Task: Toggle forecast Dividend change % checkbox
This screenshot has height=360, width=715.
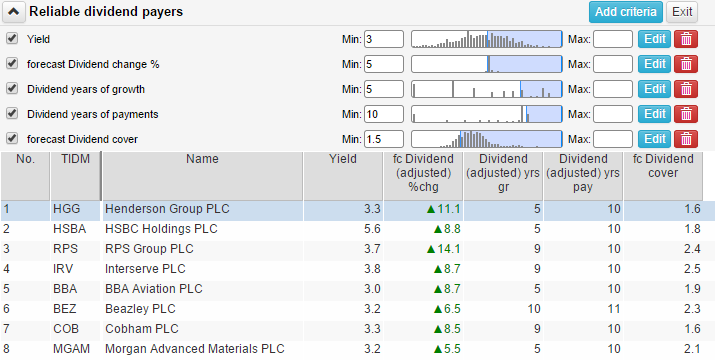Action: pyautogui.click(x=12, y=63)
